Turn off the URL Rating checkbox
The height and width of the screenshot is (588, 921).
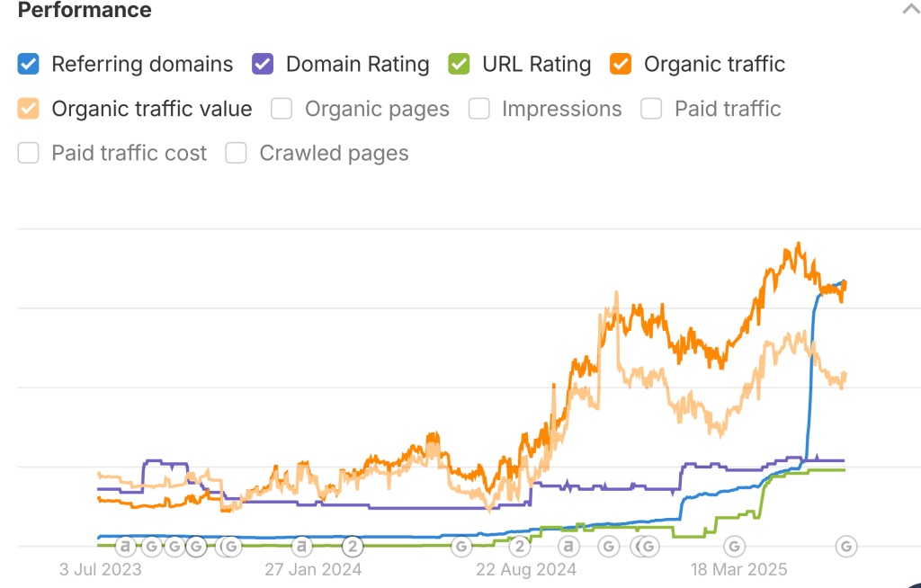coord(459,65)
